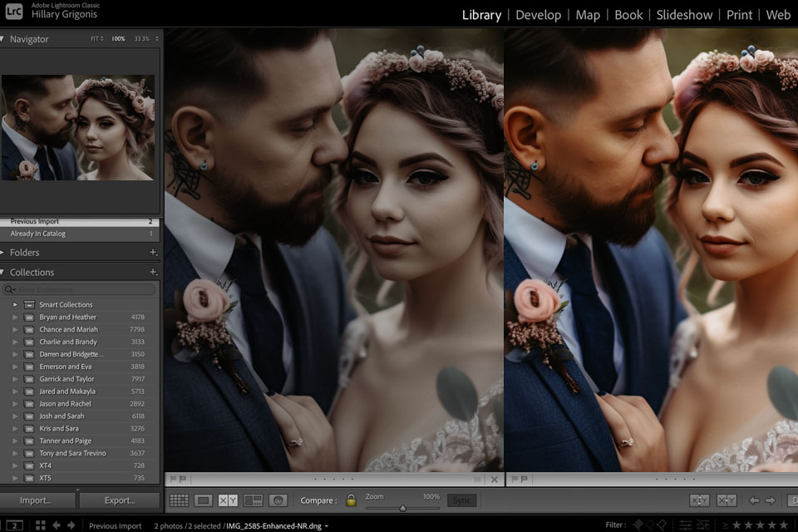
Task: Open the Map module
Action: (x=588, y=15)
